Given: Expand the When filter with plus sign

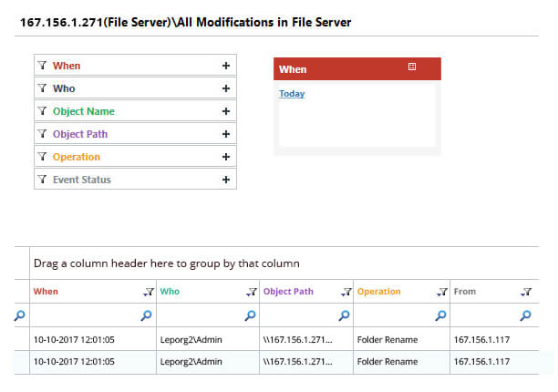Looking at the screenshot, I should coord(226,66).
